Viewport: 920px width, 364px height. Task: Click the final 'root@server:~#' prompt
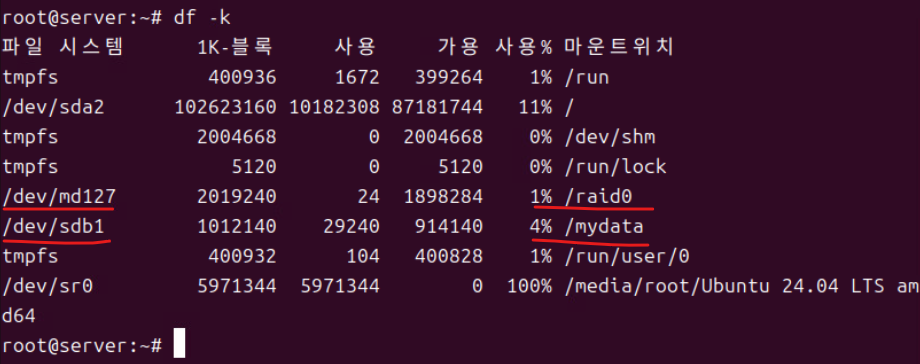coord(82,345)
